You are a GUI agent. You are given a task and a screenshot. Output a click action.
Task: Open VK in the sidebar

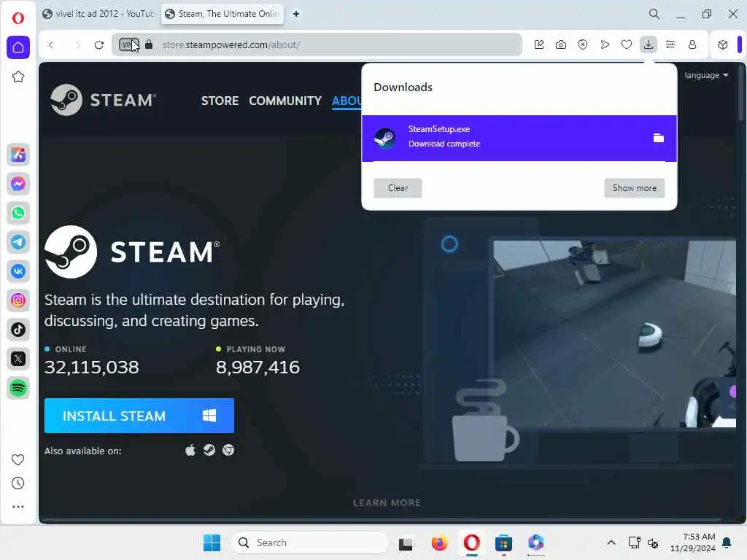18,271
